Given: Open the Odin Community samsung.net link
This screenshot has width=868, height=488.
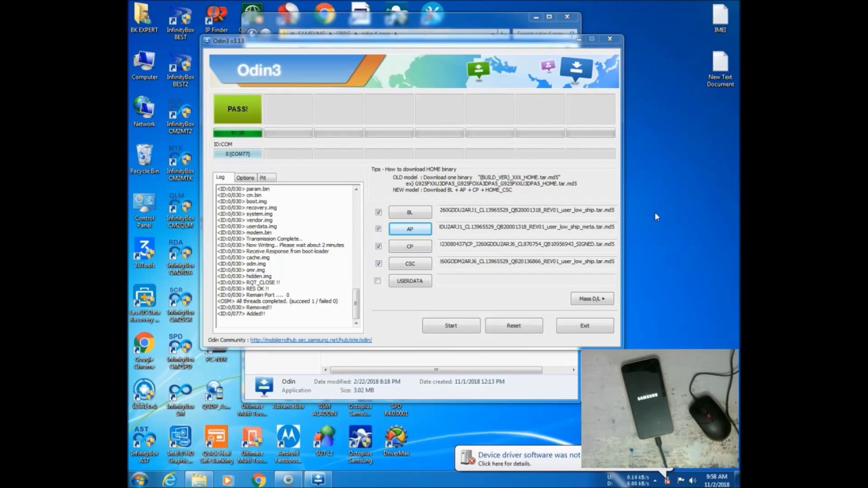Looking at the screenshot, I should pyautogui.click(x=311, y=340).
